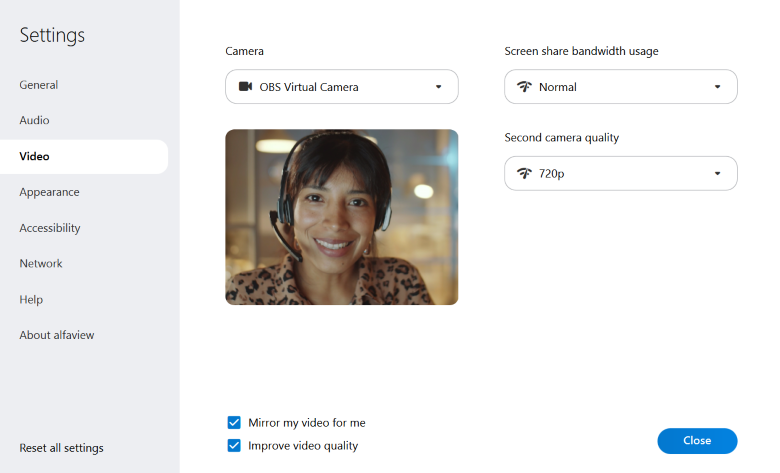Switch to Audio settings
Viewport: 780px width, 473px height.
click(34, 121)
